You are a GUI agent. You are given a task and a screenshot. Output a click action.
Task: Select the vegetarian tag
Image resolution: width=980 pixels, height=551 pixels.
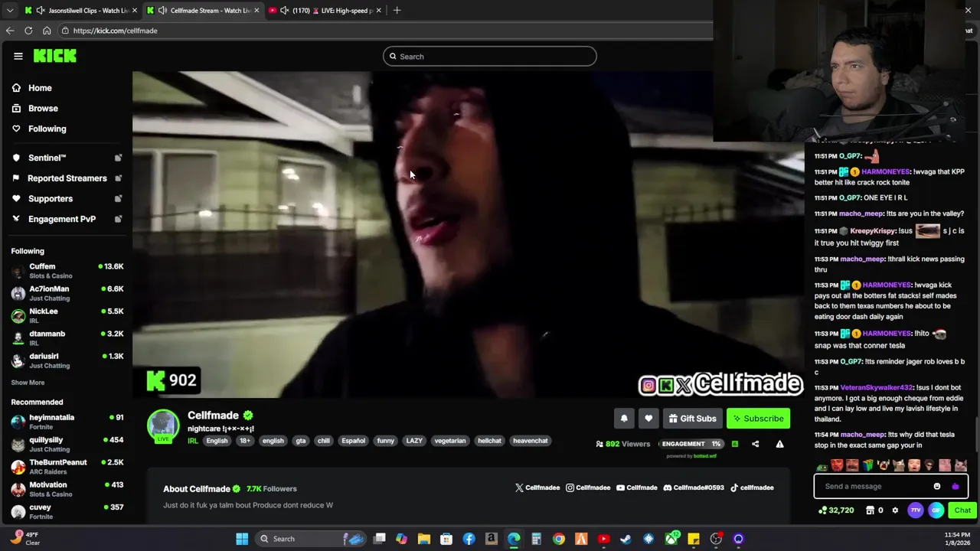(450, 441)
